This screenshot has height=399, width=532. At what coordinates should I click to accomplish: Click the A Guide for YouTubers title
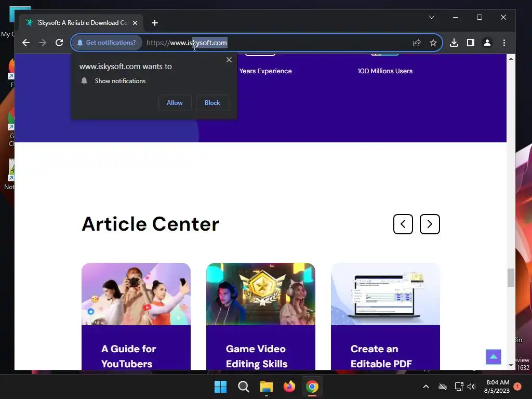[128, 356]
